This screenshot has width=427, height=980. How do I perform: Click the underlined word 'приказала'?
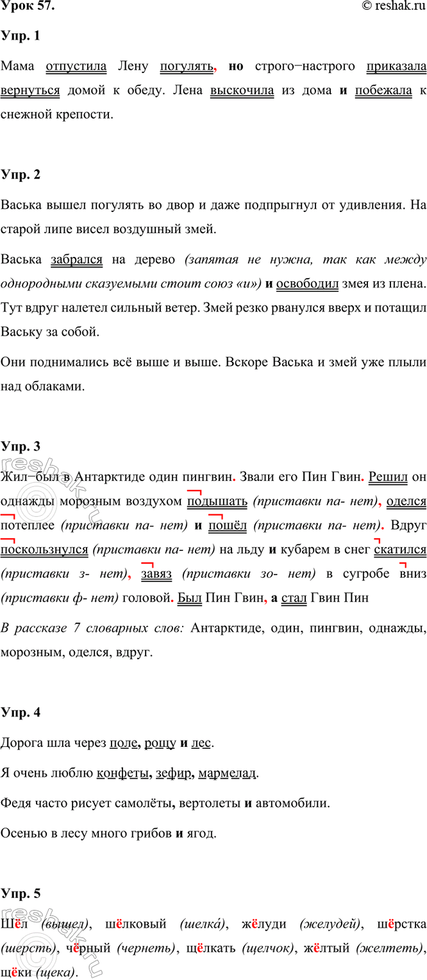396,66
